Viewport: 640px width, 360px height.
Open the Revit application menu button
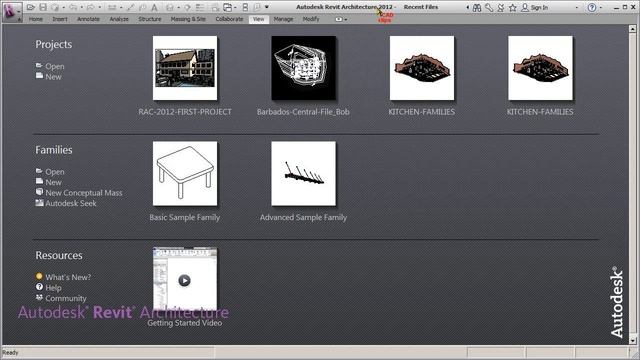click(x=11, y=11)
